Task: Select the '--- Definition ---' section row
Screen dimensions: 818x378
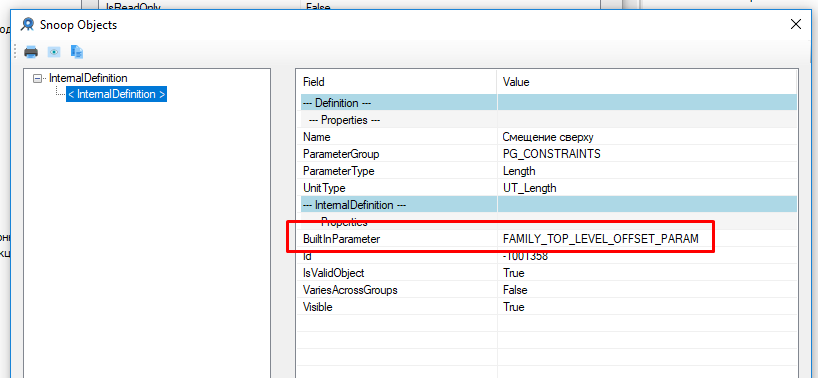Action: click(549, 103)
